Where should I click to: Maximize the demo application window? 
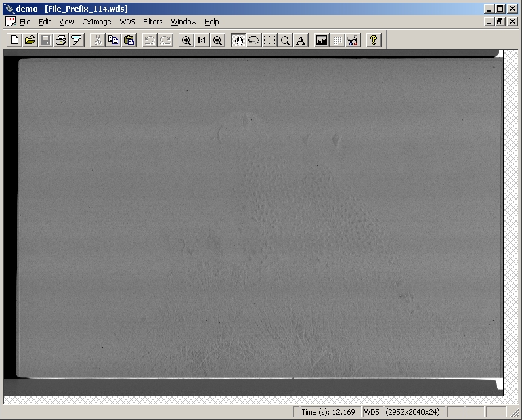point(500,9)
